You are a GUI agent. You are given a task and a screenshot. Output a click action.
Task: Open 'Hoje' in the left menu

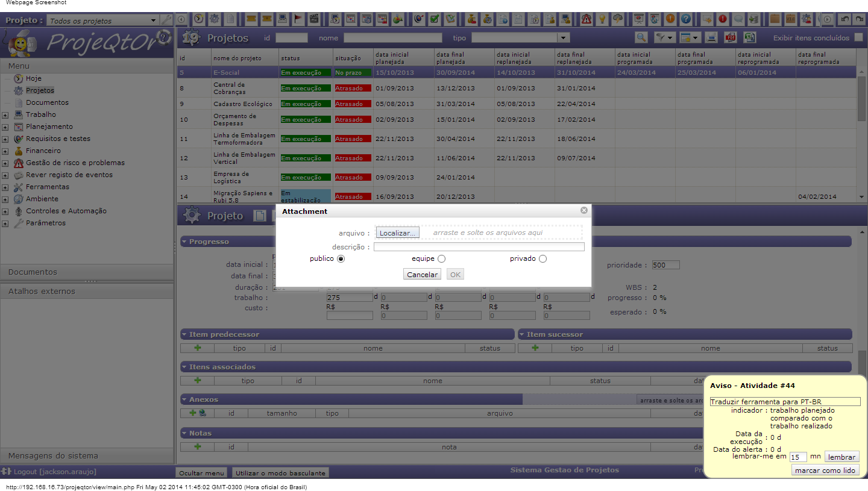click(x=33, y=78)
